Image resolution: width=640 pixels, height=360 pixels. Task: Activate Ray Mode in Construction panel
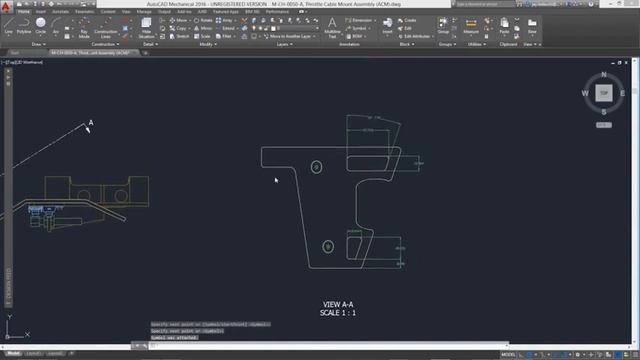pyautogui.click(x=84, y=28)
